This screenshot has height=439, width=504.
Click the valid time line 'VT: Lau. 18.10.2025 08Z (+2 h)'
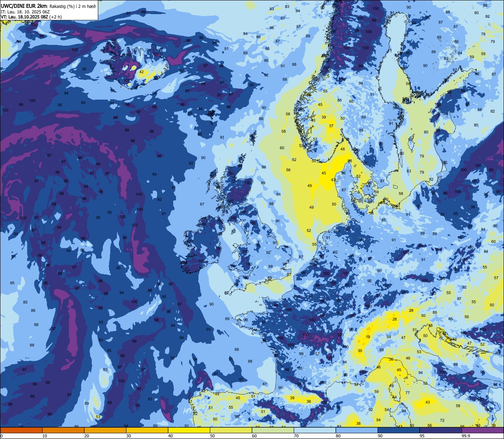[x=31, y=17]
